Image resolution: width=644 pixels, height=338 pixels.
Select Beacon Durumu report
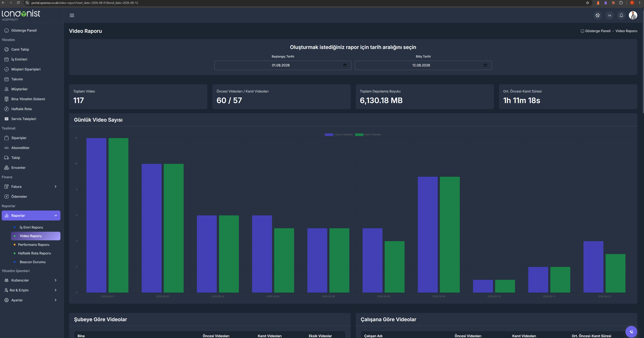pos(32,262)
